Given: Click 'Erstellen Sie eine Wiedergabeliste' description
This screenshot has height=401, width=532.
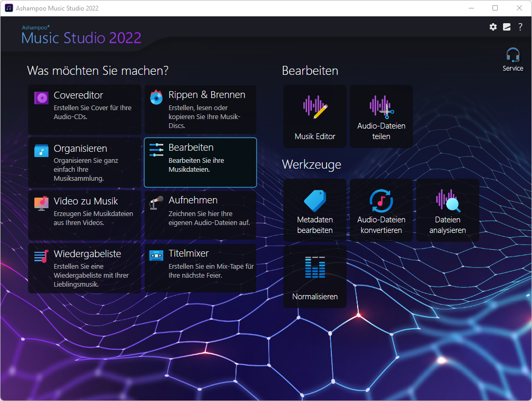Looking at the screenshot, I should [91, 276].
